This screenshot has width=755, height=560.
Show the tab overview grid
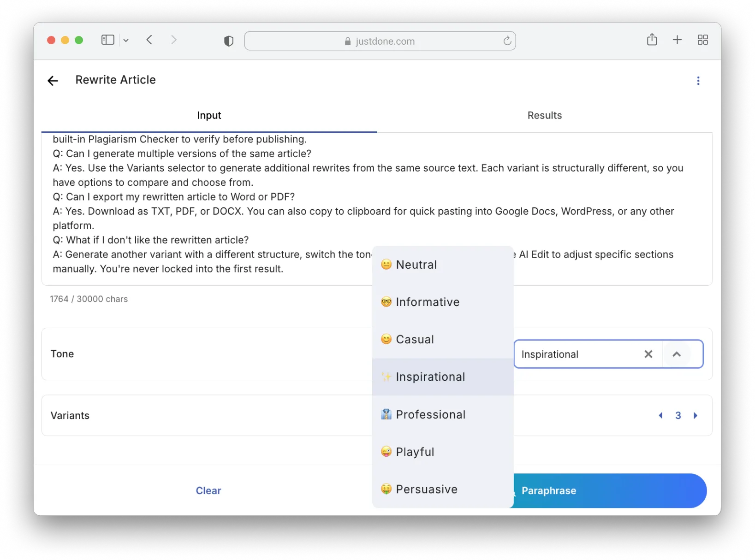[x=702, y=40]
